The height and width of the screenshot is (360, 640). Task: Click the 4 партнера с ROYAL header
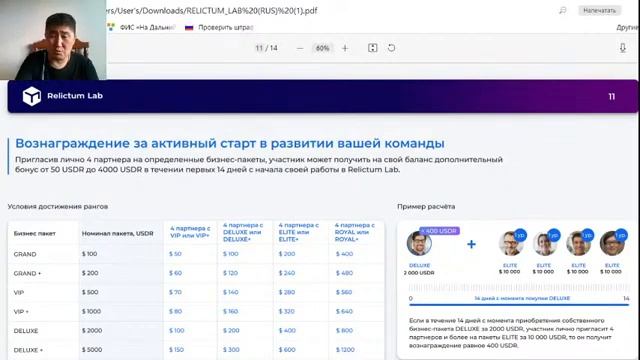pos(354,232)
